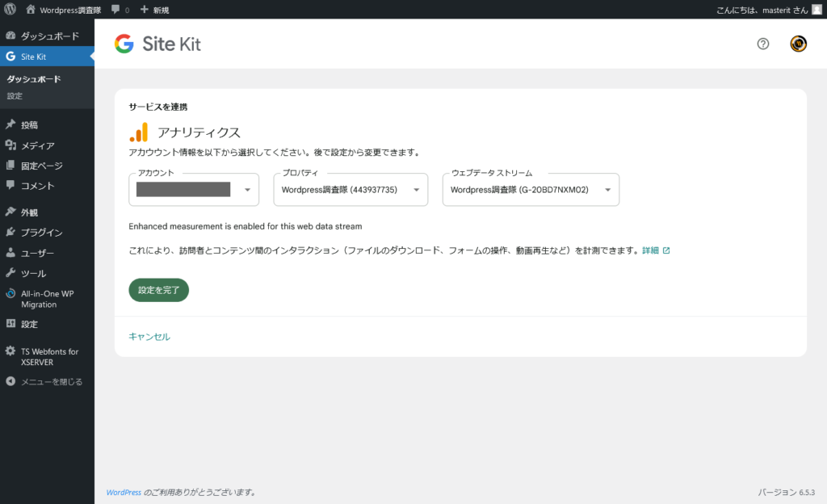The image size is (827, 504).
Task: Open TS Webfonts for XSERVER settings
Action: (x=48, y=357)
